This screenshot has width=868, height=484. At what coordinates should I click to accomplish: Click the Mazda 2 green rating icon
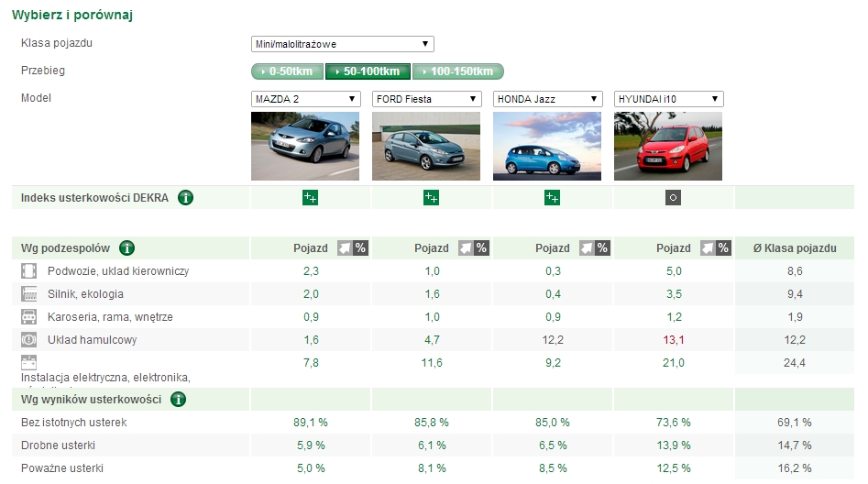310,197
